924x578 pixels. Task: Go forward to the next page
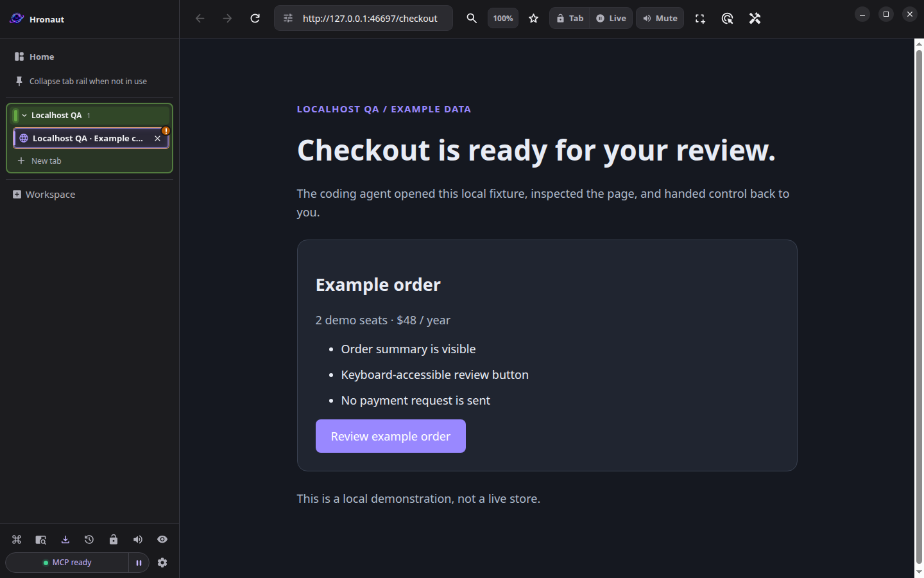point(227,18)
